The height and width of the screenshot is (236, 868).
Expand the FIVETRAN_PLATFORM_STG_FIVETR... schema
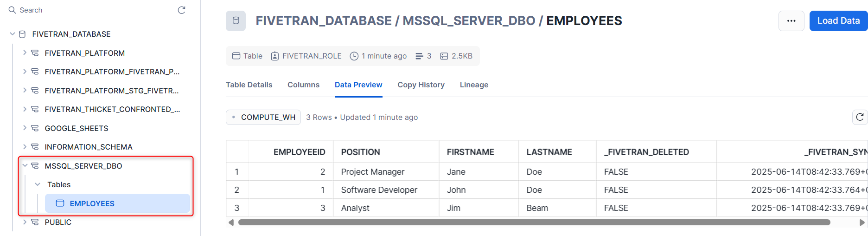(x=25, y=91)
